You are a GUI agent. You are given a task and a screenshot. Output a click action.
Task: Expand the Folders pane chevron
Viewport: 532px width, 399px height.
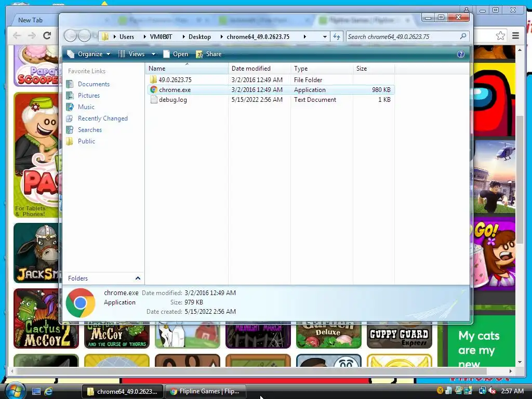138,278
